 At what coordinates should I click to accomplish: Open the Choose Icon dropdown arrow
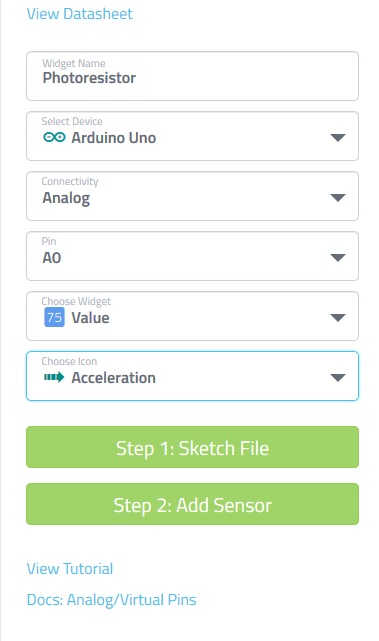tap(338, 378)
